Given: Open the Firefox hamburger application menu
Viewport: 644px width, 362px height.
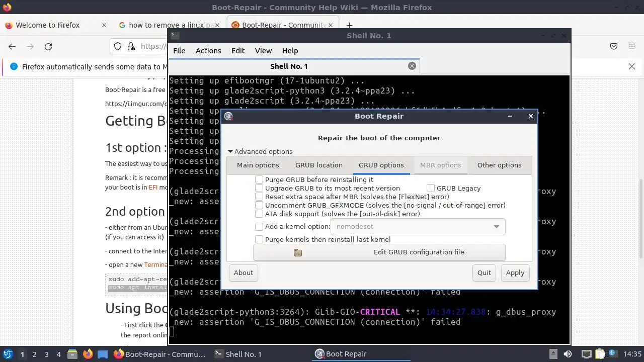Looking at the screenshot, I should pos(632,46).
